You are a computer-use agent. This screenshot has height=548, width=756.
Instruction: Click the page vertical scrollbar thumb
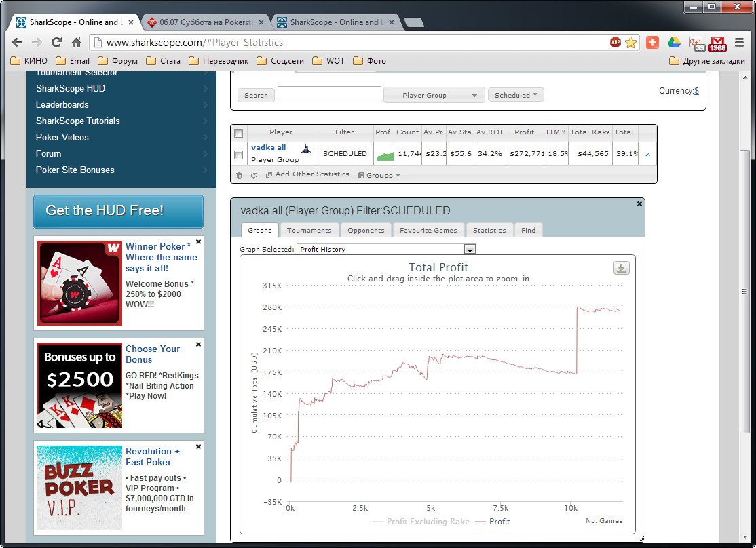tap(745, 291)
